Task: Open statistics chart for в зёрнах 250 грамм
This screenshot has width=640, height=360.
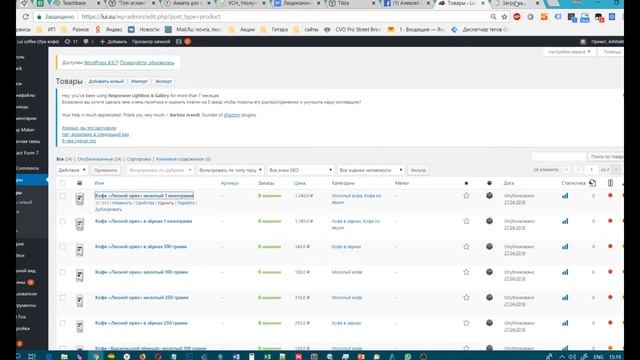Action: 565,323
